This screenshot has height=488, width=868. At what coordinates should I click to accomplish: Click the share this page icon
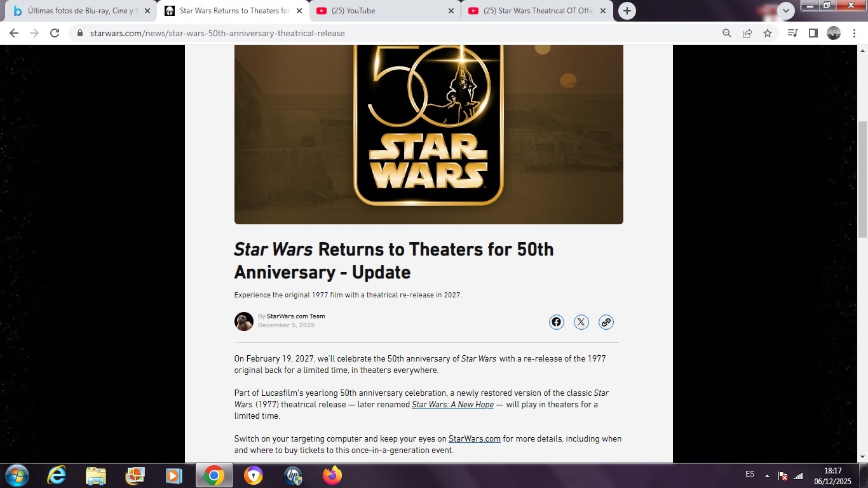pyautogui.click(x=747, y=33)
